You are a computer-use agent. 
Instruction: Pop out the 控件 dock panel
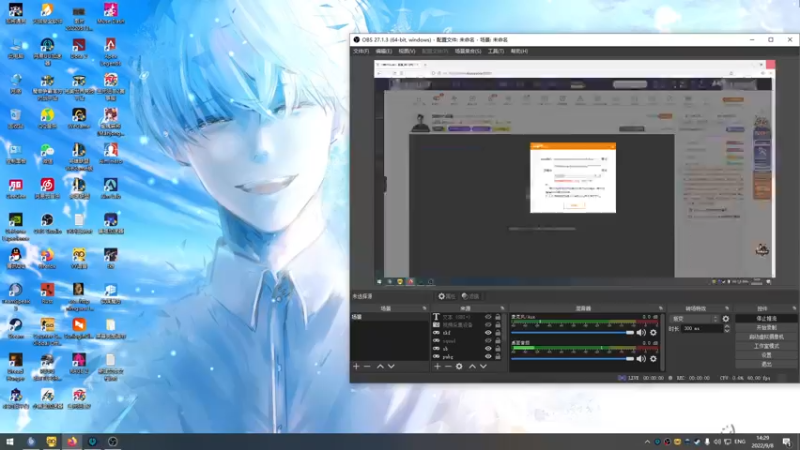794,308
